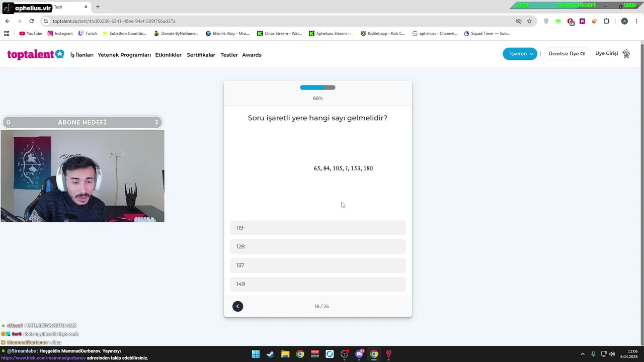The width and height of the screenshot is (644, 362).
Task: Click the browser back arrow
Action: pyautogui.click(x=7, y=21)
